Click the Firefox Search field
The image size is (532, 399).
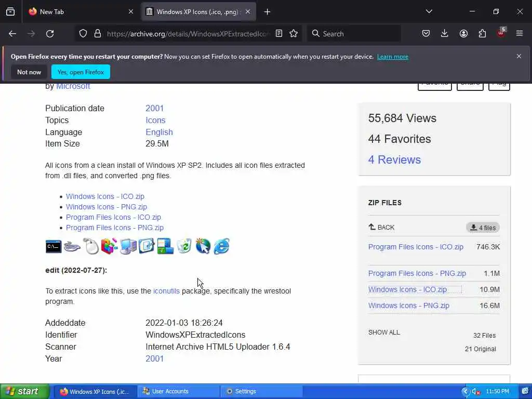(354, 34)
